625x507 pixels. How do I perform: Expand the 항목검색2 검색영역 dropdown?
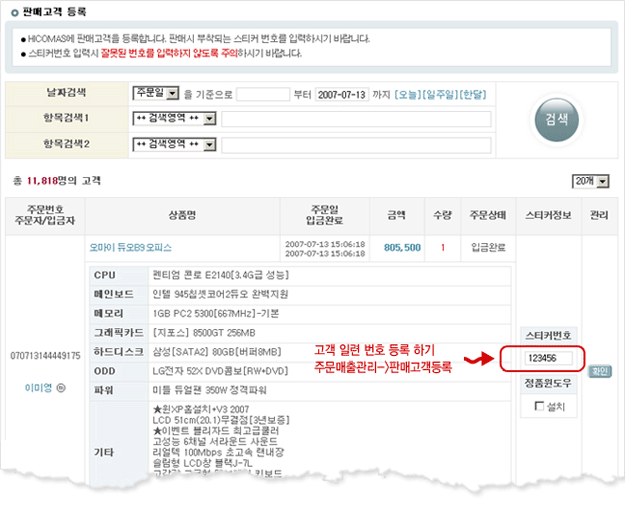coord(174,144)
